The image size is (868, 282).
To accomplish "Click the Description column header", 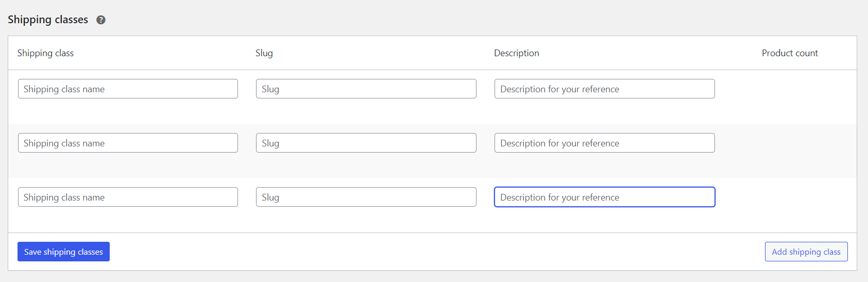I will coord(517,53).
